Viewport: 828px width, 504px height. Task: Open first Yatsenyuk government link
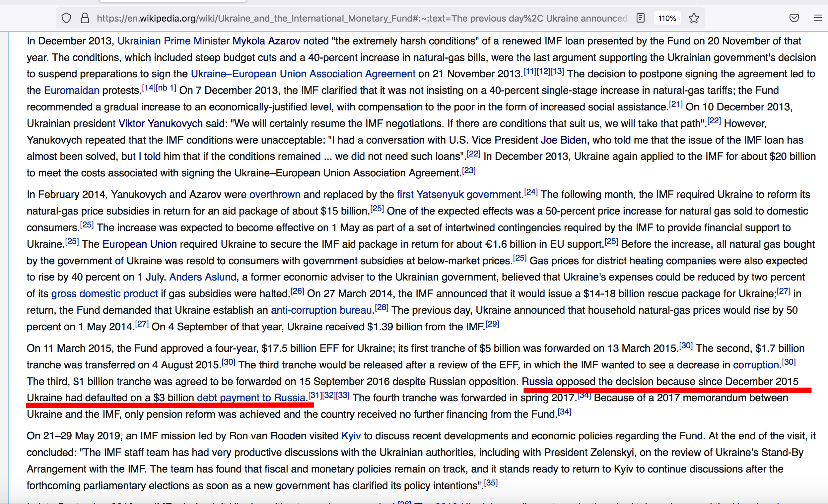[459, 194]
